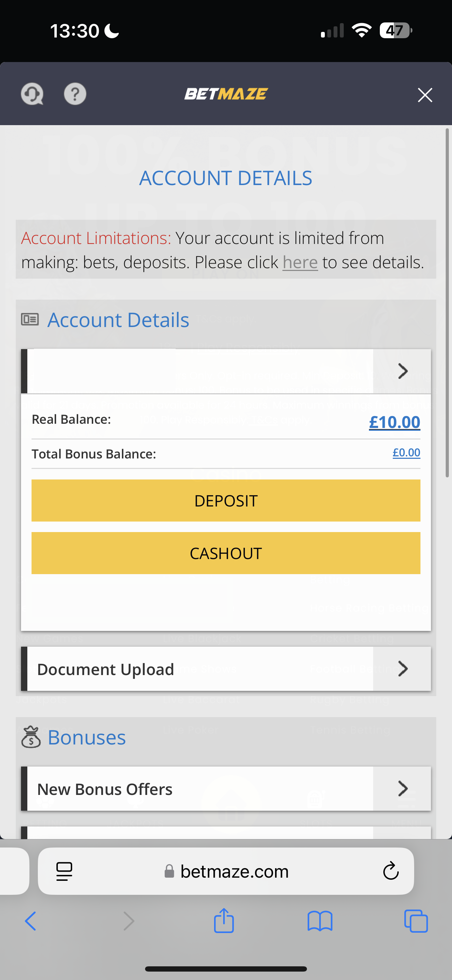The height and width of the screenshot is (980, 452).
Task: Tap the Safari page menu icon
Action: [x=64, y=871]
